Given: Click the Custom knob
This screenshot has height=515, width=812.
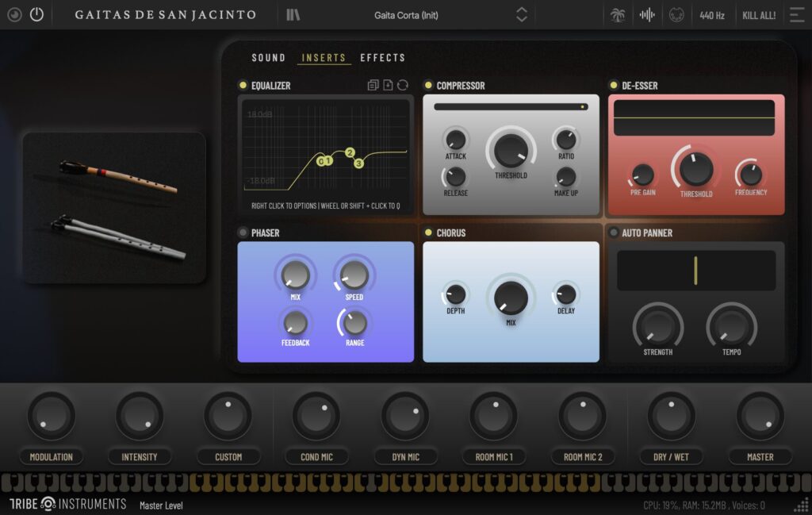Looking at the screenshot, I should coord(228,416).
